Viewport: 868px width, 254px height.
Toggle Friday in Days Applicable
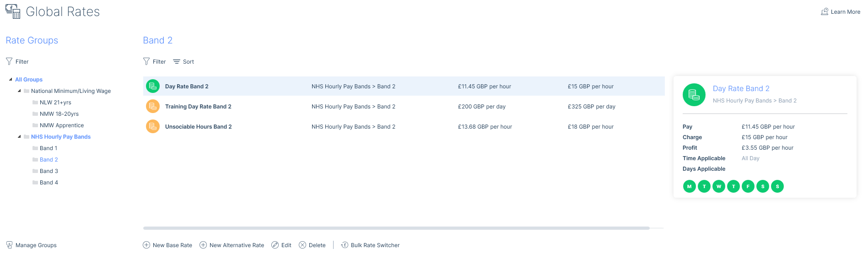coord(748,186)
